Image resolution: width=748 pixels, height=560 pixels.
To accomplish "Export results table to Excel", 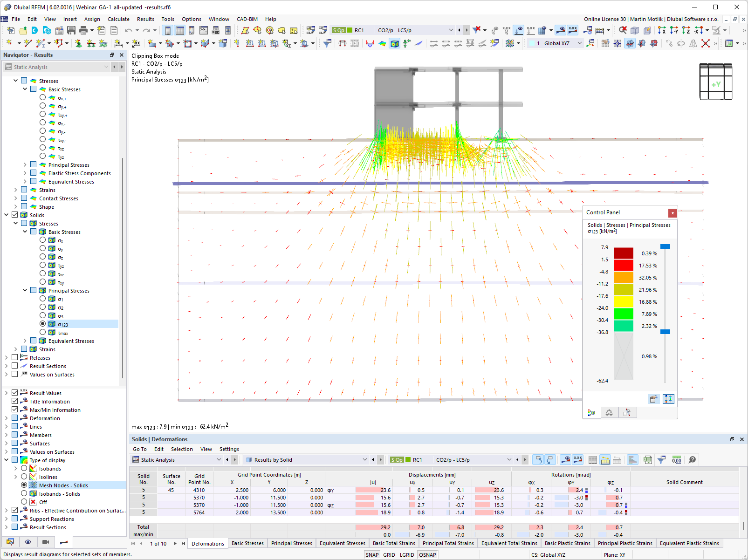I will point(647,460).
